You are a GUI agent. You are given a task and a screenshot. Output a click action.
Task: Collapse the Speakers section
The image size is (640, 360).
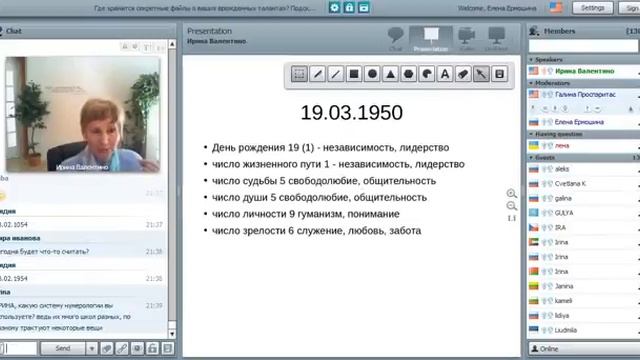[531, 60]
